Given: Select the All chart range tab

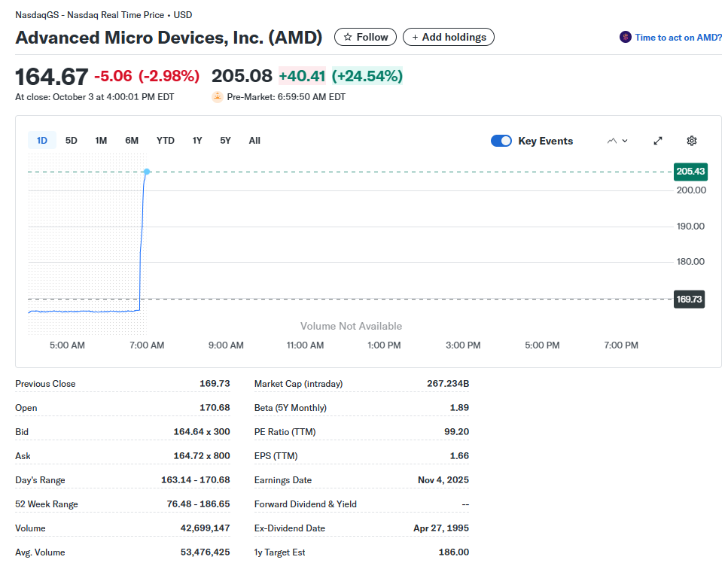Looking at the screenshot, I should (254, 141).
